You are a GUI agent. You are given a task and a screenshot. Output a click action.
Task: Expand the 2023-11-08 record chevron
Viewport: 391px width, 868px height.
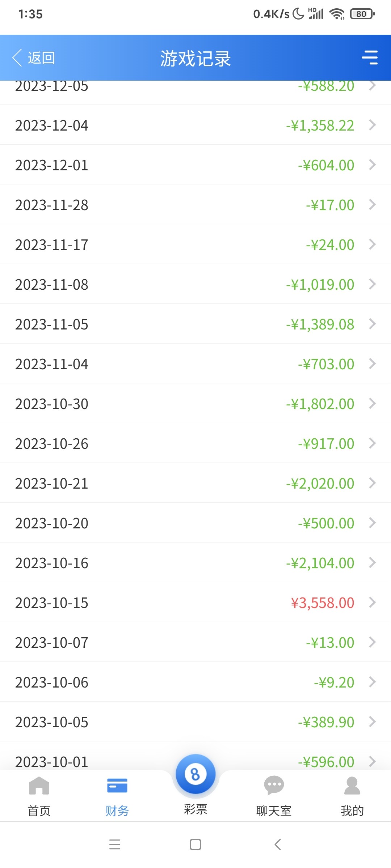[x=372, y=284]
